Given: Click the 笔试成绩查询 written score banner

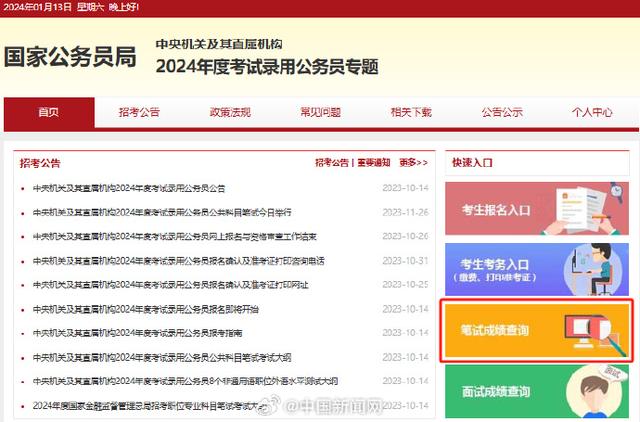Looking at the screenshot, I should [536, 330].
